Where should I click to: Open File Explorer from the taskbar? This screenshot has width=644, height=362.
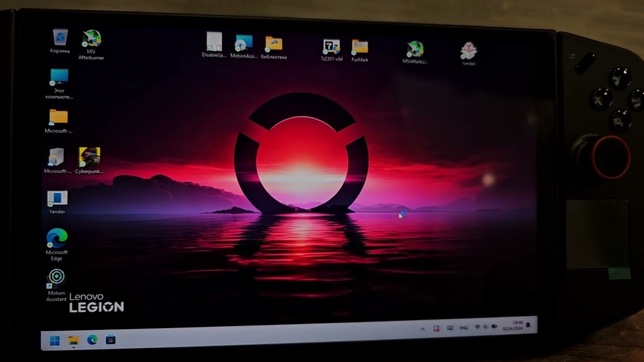click(74, 341)
